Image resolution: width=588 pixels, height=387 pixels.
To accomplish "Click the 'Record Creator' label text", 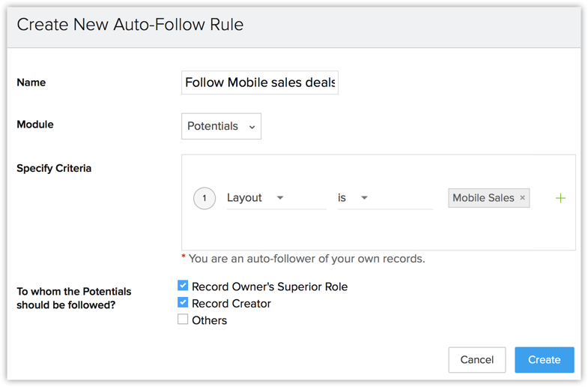I will click(231, 304).
